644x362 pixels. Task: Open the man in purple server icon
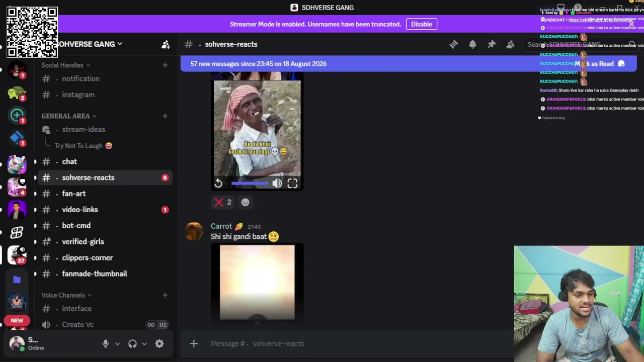click(x=17, y=210)
